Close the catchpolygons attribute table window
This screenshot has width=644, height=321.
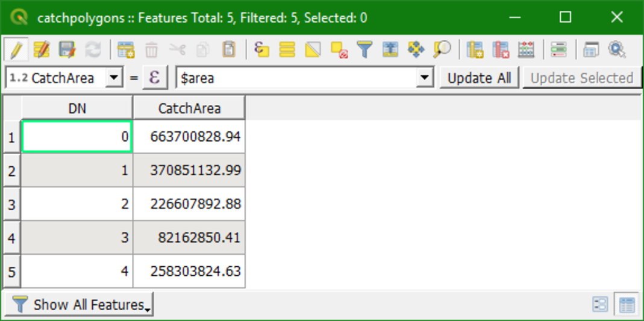pos(617,17)
